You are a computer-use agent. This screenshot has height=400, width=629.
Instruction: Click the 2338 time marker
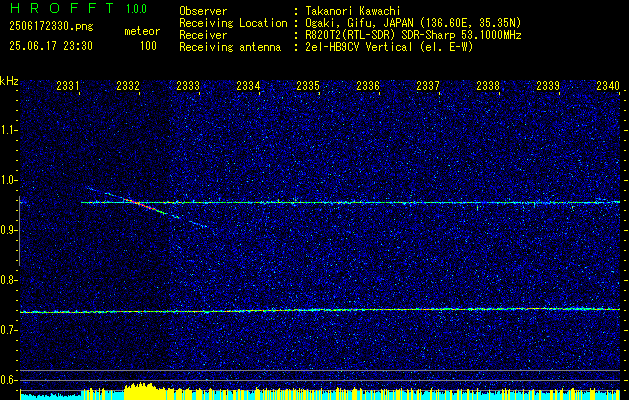488,85
